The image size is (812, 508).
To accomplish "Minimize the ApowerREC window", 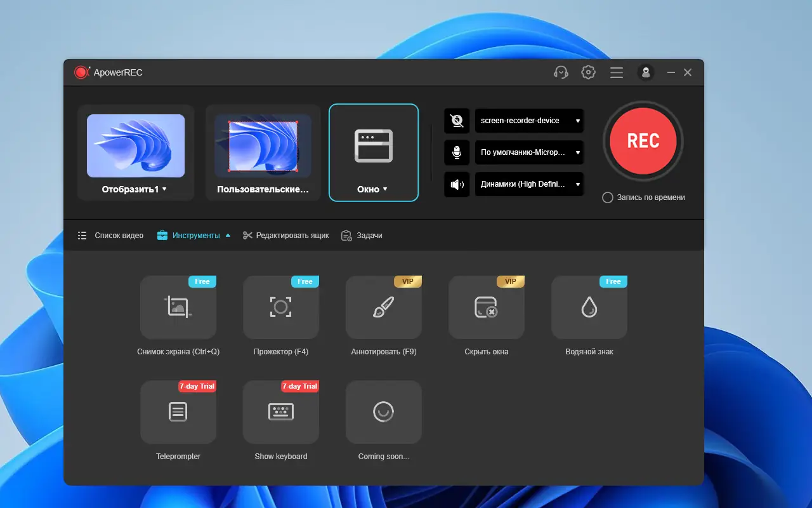I will (x=671, y=73).
